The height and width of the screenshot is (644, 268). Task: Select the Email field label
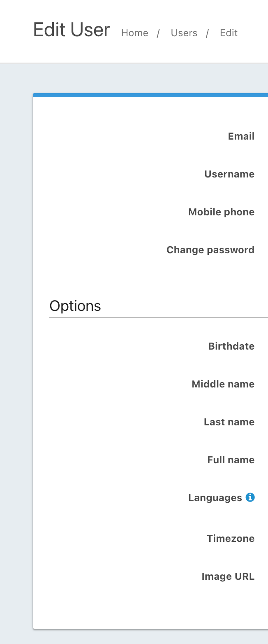coord(241,136)
